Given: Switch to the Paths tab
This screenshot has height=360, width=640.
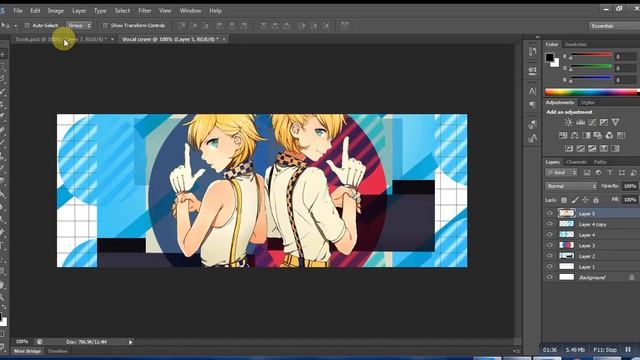Looking at the screenshot, I should pyautogui.click(x=600, y=162).
